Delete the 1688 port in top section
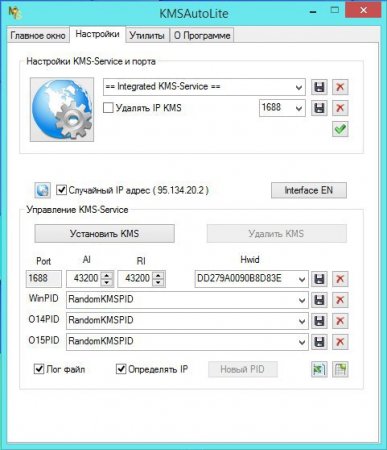Viewport: 387px width, 450px height. [x=340, y=108]
